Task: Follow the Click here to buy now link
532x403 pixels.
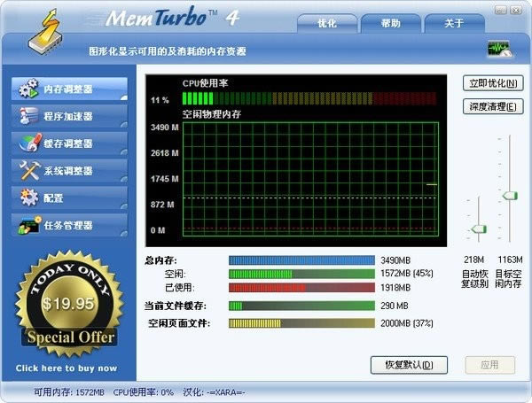Action: [x=66, y=368]
